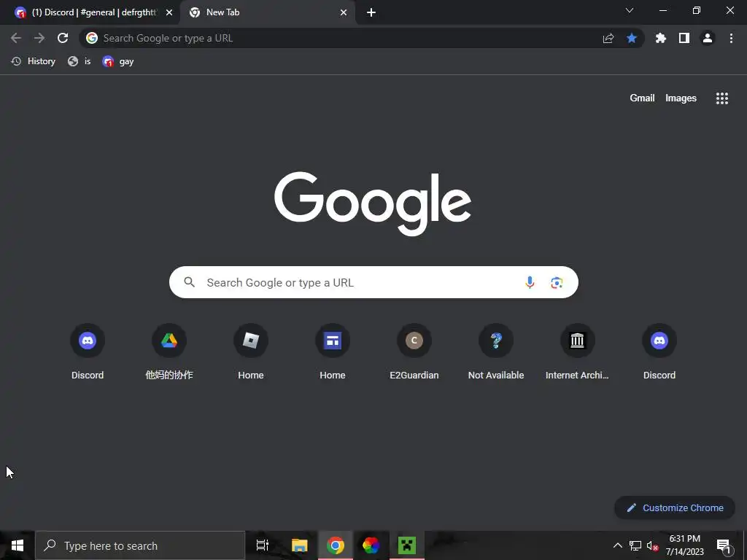This screenshot has height=560, width=747.
Task: Click the share page icon in address bar
Action: (608, 39)
